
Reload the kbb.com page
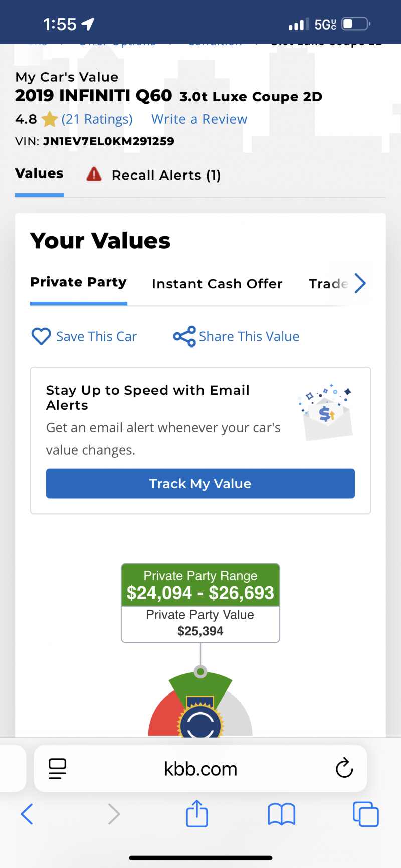click(344, 768)
